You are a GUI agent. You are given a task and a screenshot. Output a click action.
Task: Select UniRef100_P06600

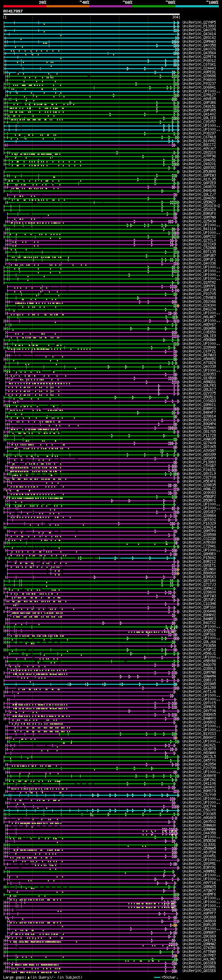click(x=199, y=80)
